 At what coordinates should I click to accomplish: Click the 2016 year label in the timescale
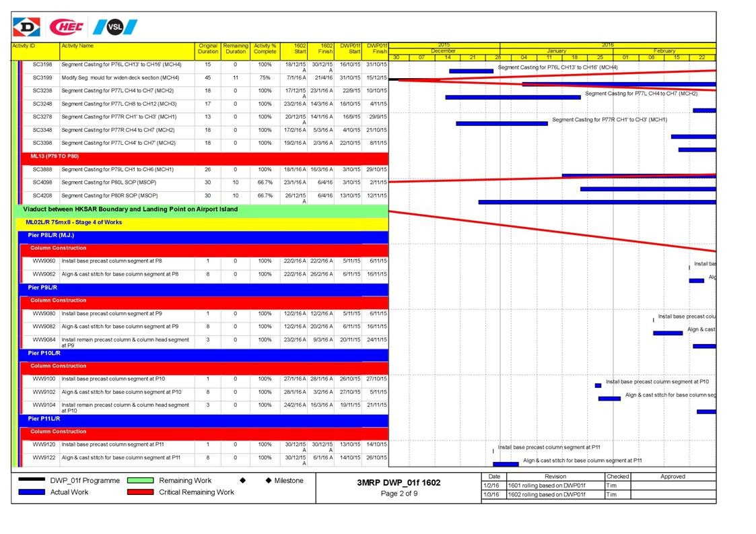[x=607, y=45]
